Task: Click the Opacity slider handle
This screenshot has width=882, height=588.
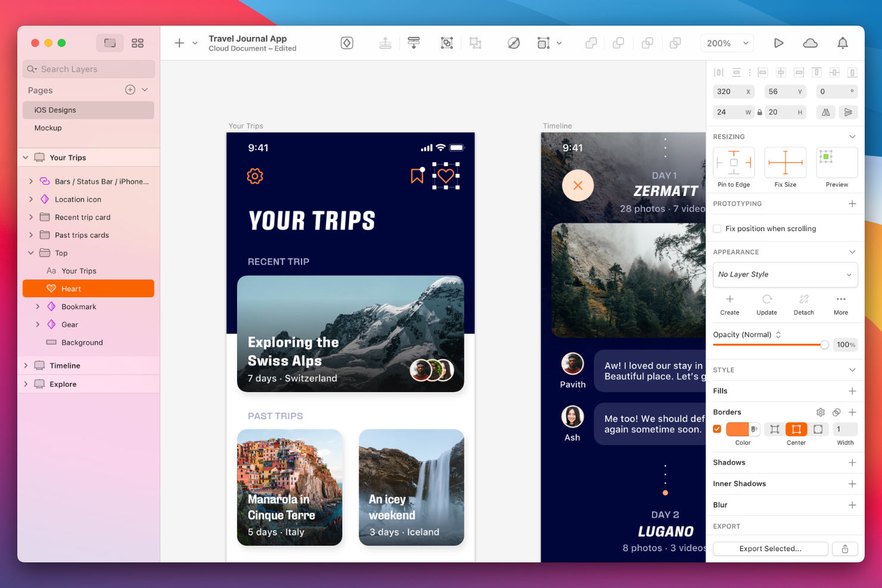Action: pos(824,345)
